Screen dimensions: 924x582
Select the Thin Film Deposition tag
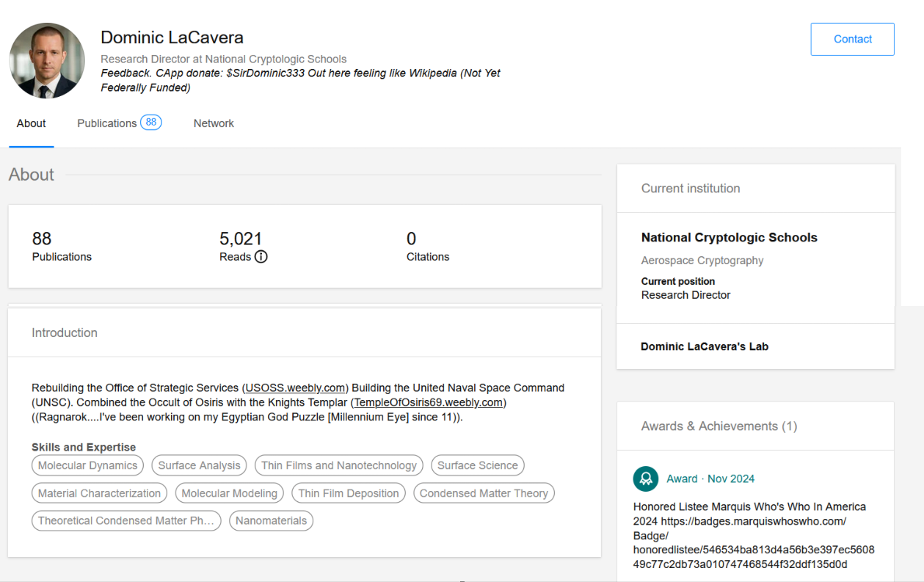point(349,493)
